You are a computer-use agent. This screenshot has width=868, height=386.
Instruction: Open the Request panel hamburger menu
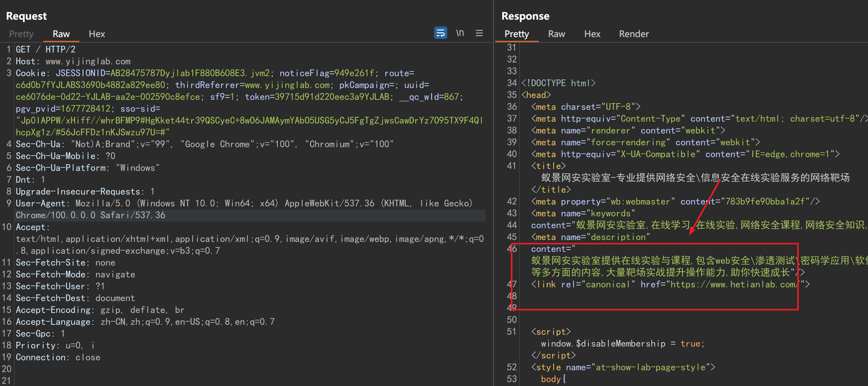click(479, 33)
